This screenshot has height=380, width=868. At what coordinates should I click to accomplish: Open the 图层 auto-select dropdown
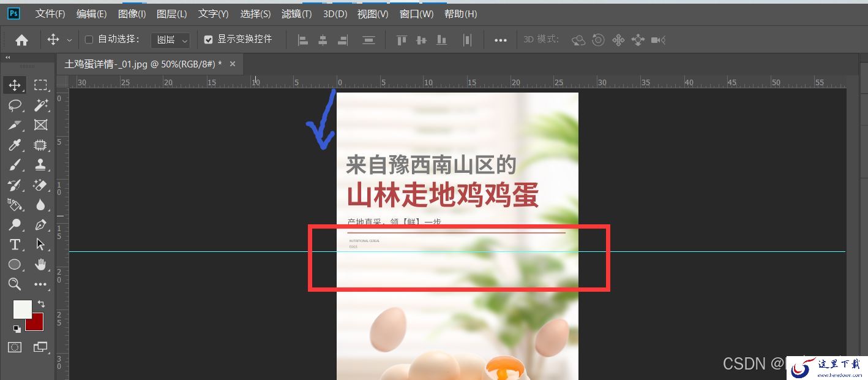pos(170,40)
